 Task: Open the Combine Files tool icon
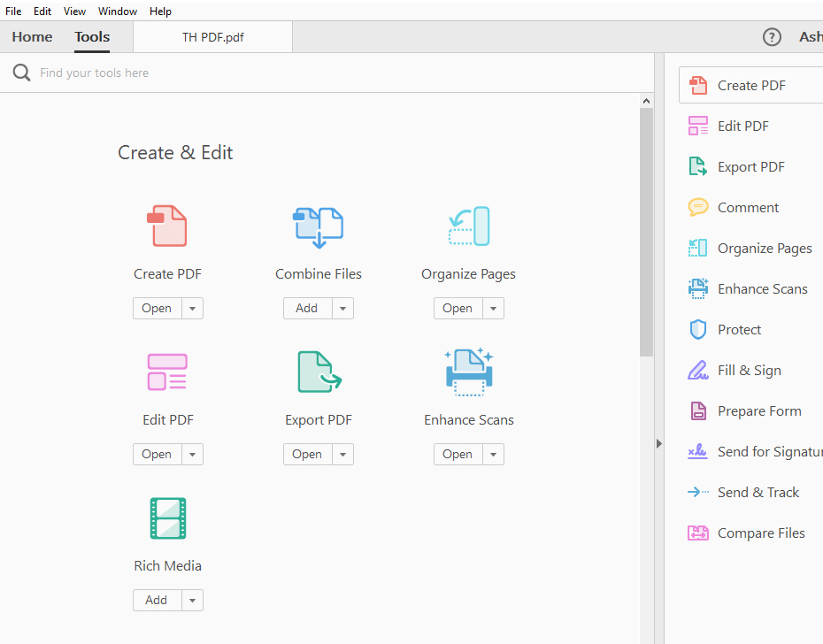318,226
